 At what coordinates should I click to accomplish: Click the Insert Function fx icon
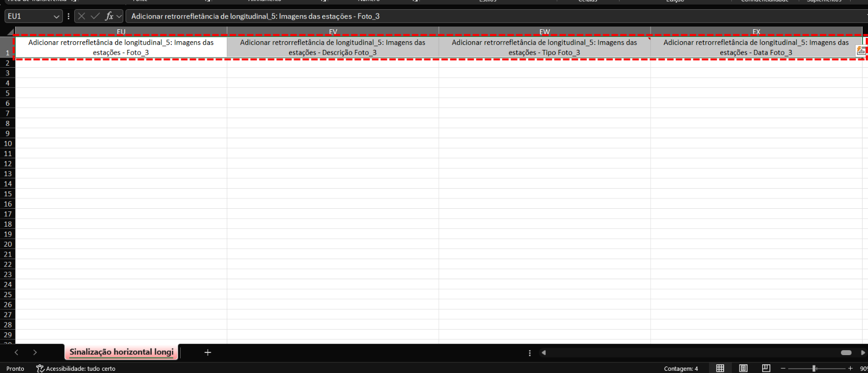click(x=109, y=16)
